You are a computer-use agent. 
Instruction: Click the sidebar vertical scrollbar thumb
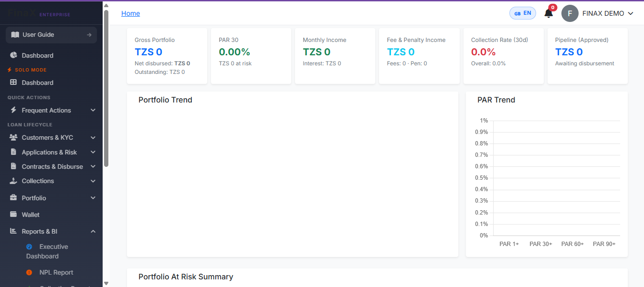[x=106, y=88]
